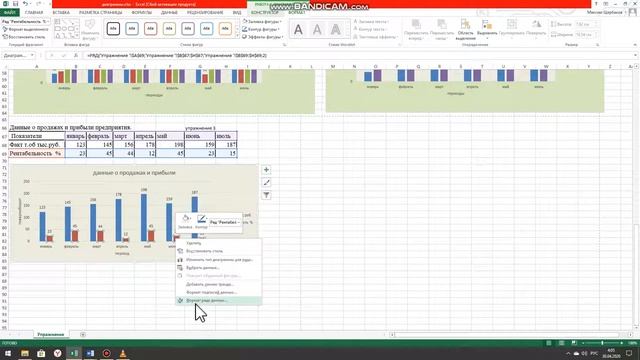Open Заливка текста dropdown
The width and height of the screenshot is (640, 360).
coord(371,22)
